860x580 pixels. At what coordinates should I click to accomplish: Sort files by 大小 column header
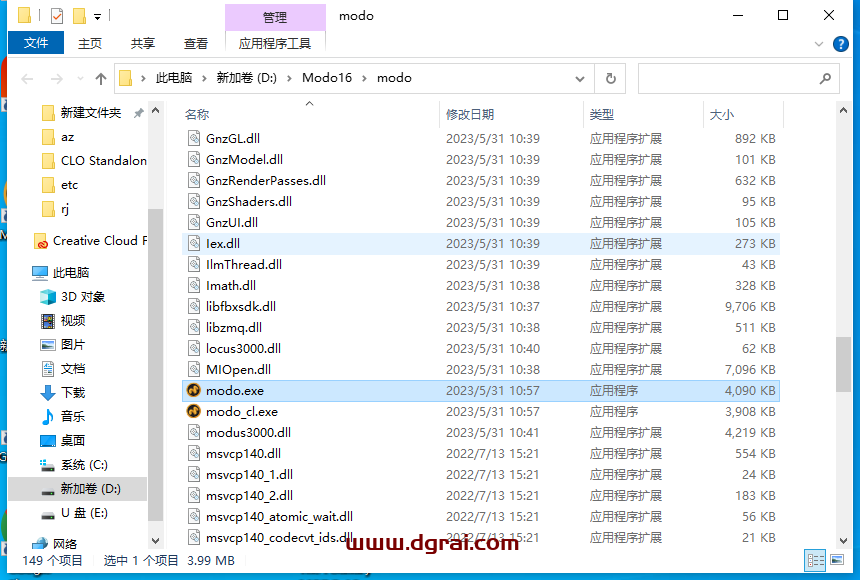point(743,114)
